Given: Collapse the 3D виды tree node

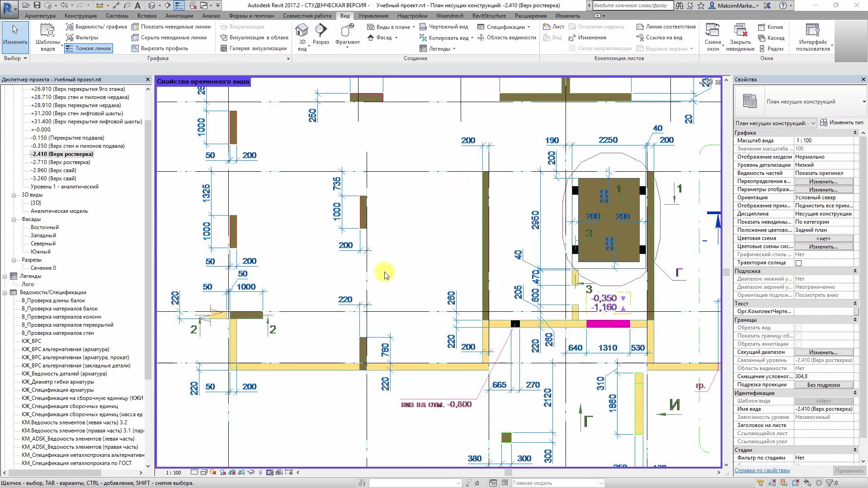Looking at the screenshot, I should [x=14, y=195].
